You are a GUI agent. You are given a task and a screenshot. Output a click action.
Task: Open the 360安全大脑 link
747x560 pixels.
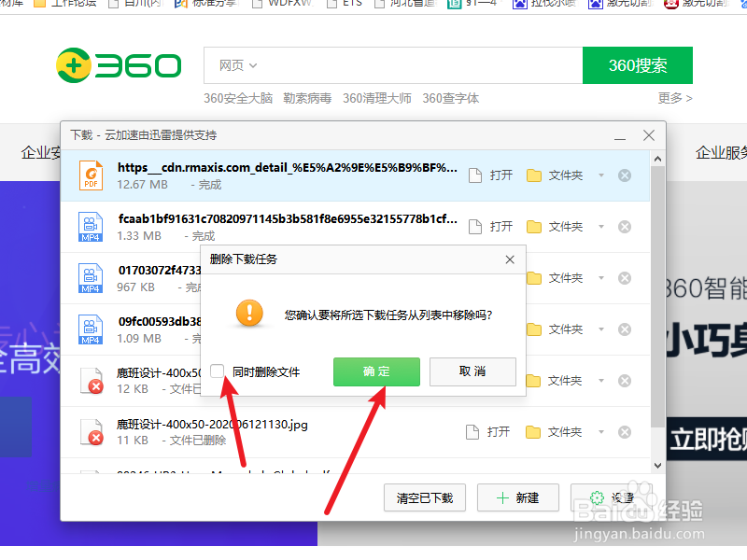pyautogui.click(x=240, y=98)
